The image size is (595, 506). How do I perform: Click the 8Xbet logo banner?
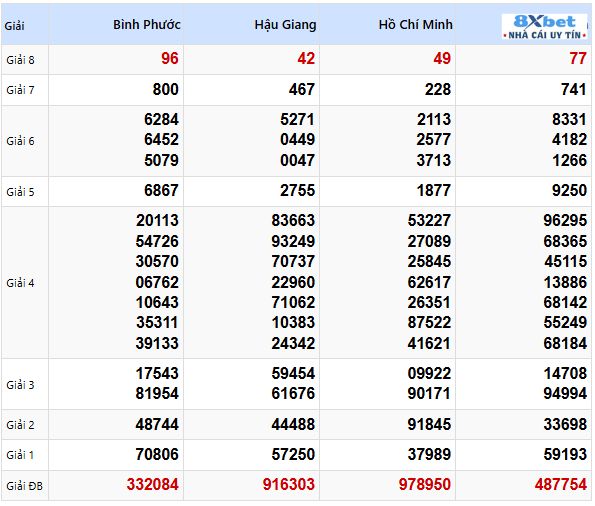point(544,26)
